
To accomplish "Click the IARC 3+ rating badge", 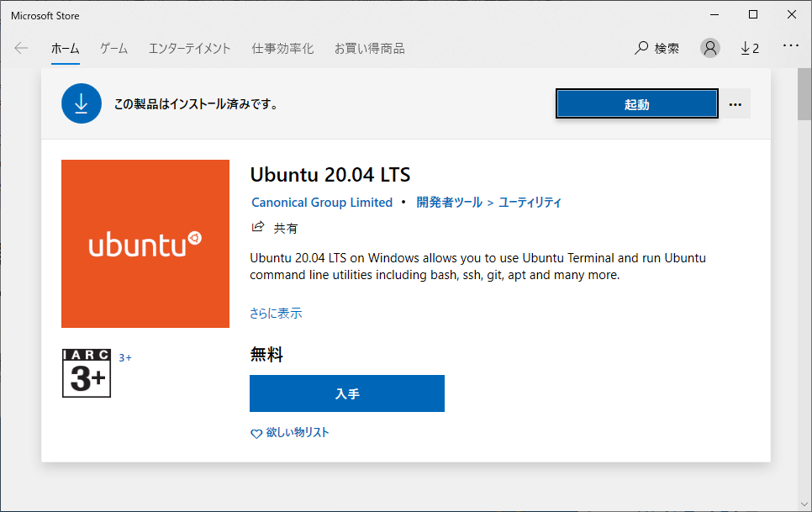I will click(87, 372).
